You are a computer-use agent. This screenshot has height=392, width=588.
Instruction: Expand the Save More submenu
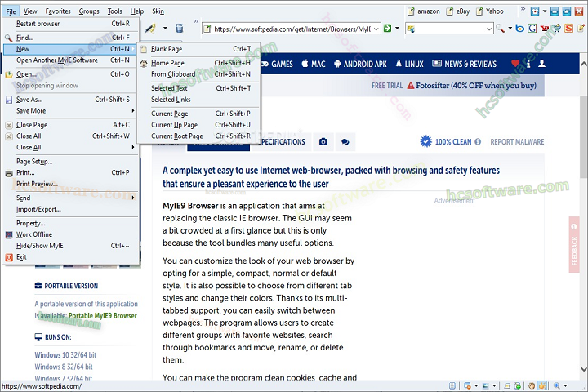71,111
